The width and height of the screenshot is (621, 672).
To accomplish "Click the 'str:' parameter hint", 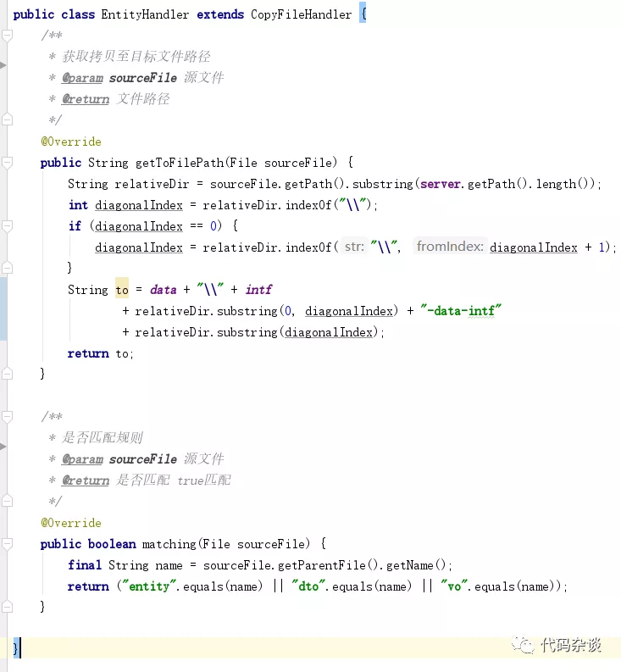I will pyautogui.click(x=354, y=247).
